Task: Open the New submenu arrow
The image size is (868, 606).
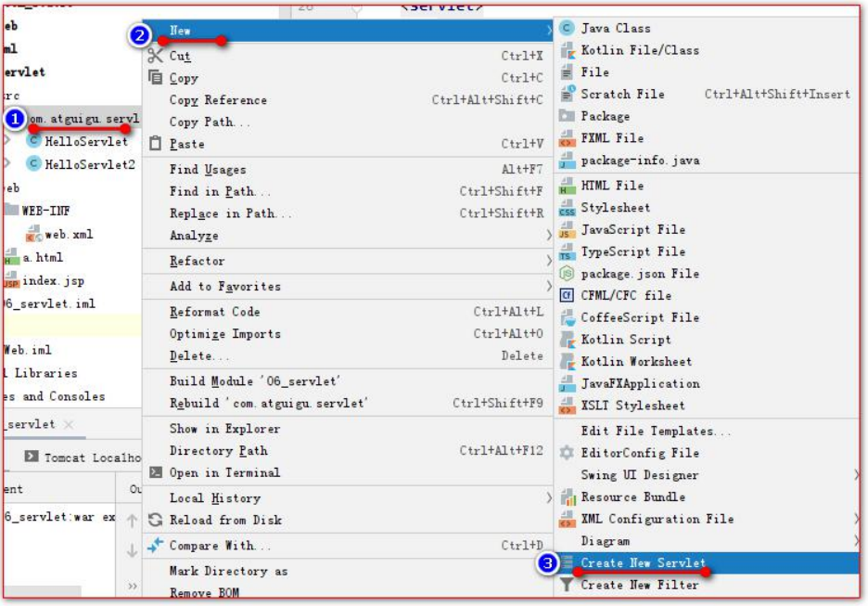Action: [x=549, y=31]
